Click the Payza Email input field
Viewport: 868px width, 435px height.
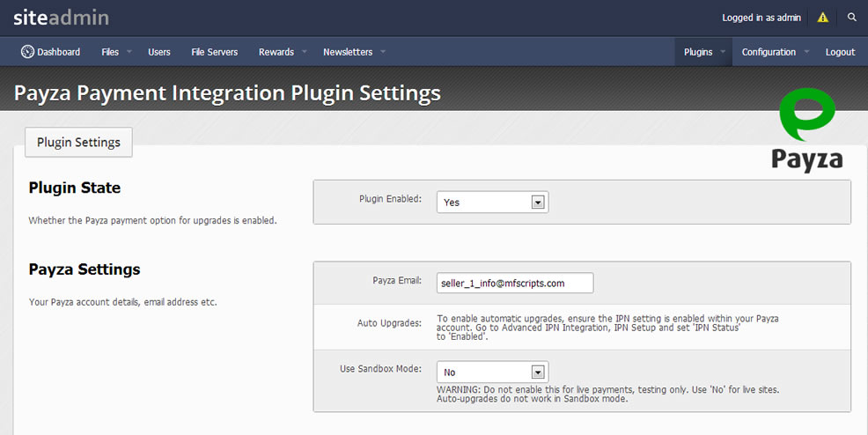point(515,283)
